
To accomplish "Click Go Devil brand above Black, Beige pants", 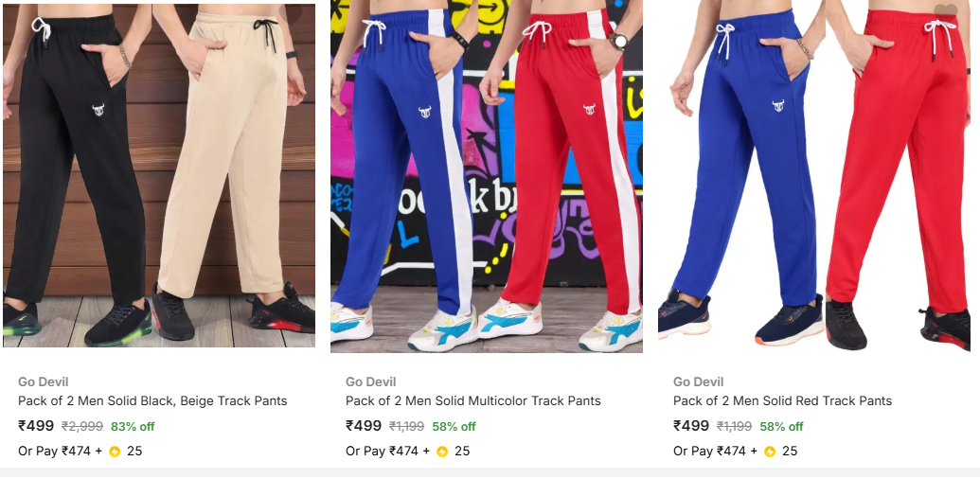I will point(44,381).
